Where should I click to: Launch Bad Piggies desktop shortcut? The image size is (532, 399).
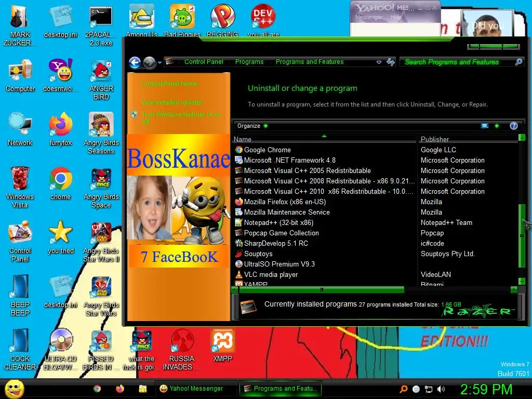click(x=182, y=20)
